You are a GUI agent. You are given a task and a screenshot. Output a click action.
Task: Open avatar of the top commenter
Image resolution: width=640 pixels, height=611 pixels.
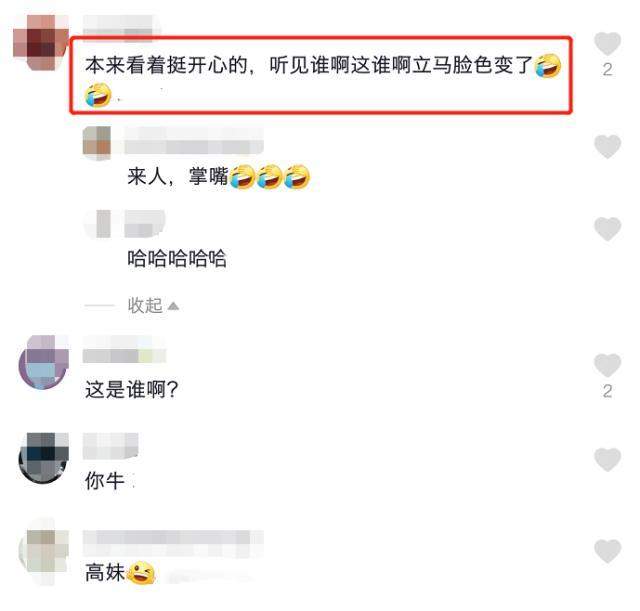coord(40,42)
